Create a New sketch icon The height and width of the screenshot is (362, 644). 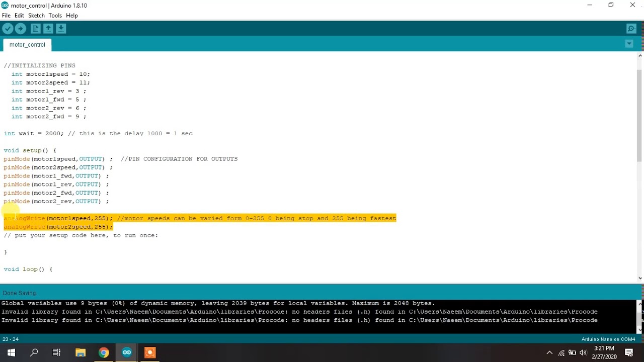coord(36,29)
